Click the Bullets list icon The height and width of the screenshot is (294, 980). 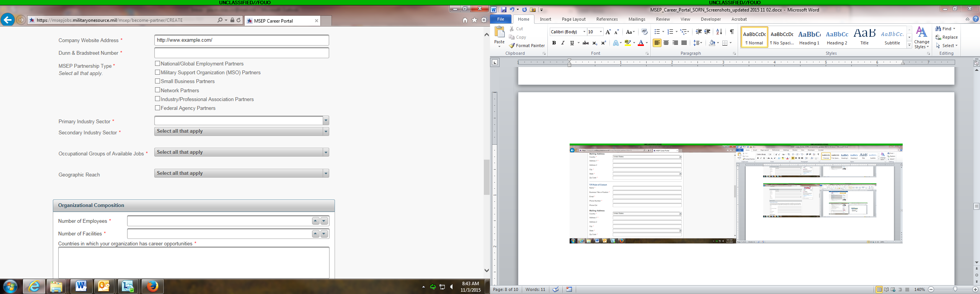pos(657,32)
